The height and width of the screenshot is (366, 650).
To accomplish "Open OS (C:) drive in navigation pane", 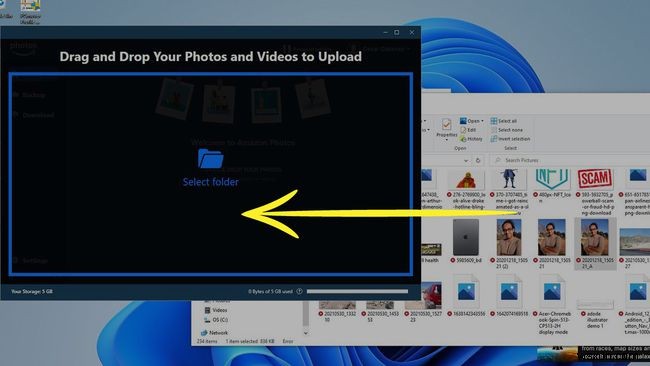I will [x=216, y=320].
